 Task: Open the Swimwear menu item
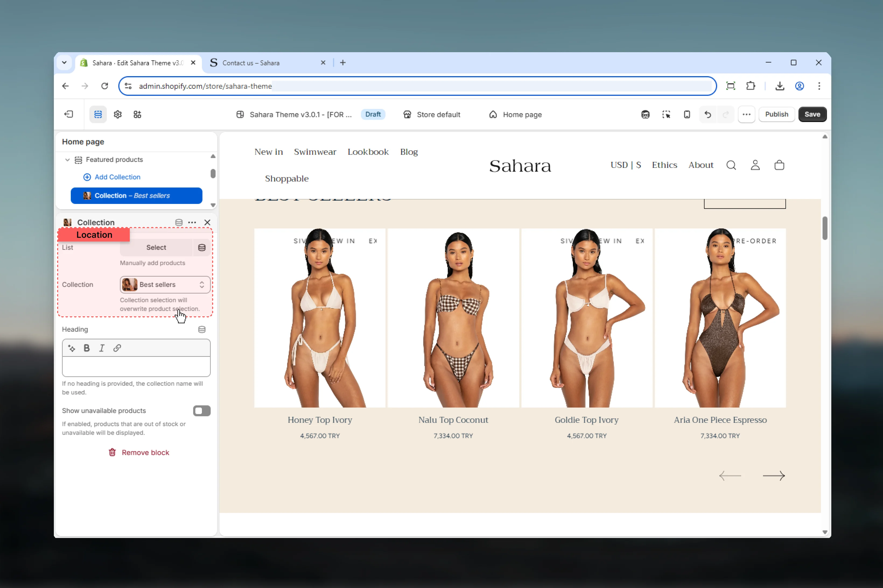[315, 152]
